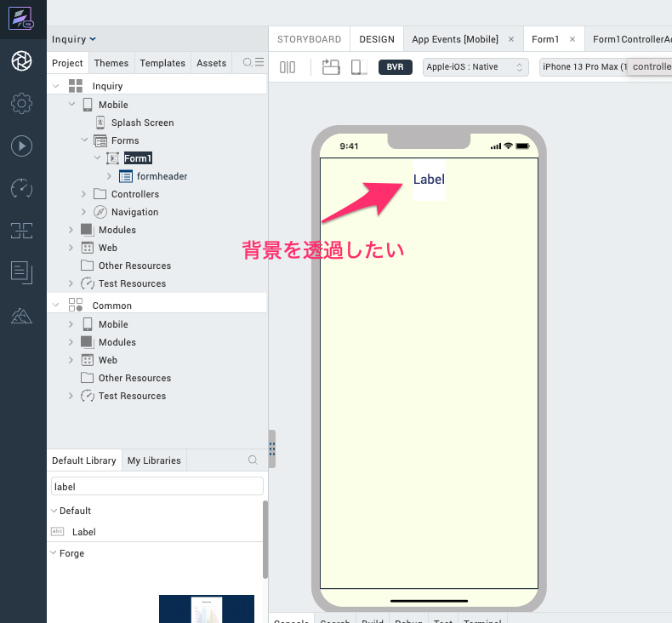672x623 pixels.
Task: Click the Navigation compass icon
Action: coord(100,212)
